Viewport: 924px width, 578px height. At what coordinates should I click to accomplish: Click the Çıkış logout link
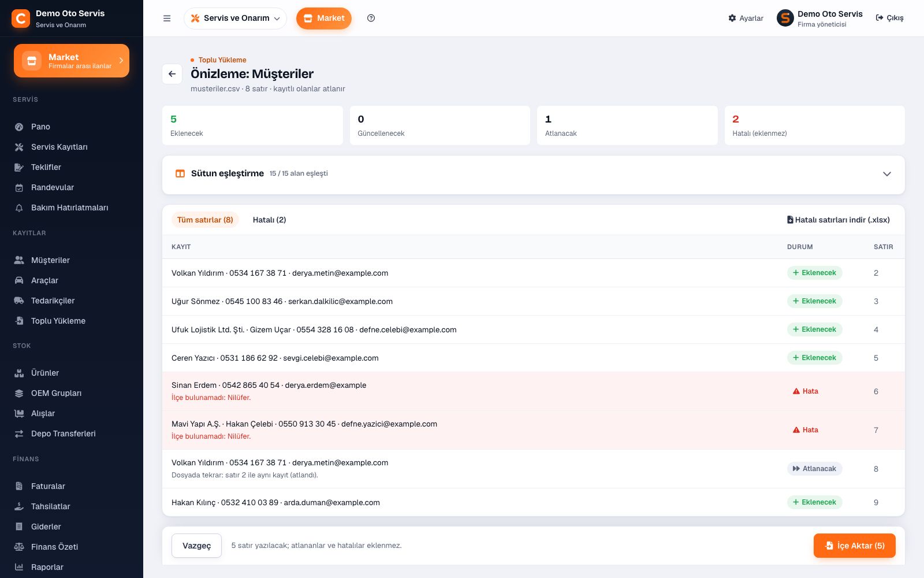tap(889, 18)
